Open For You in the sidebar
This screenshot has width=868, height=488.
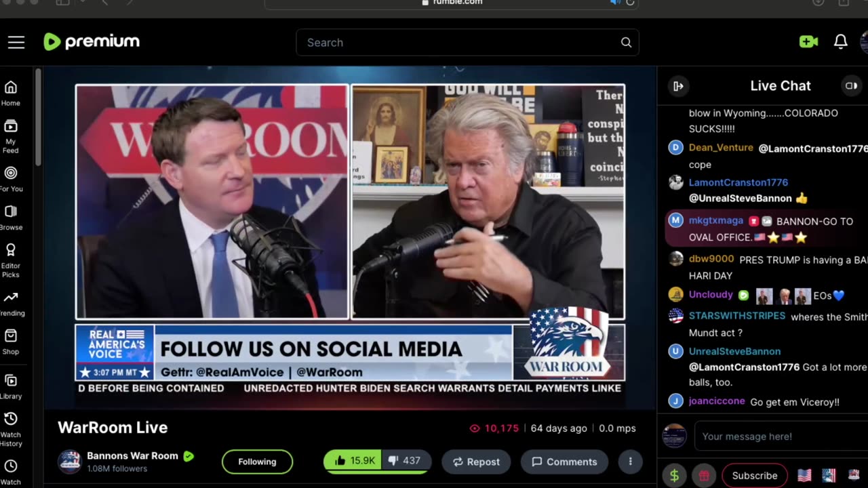(11, 180)
